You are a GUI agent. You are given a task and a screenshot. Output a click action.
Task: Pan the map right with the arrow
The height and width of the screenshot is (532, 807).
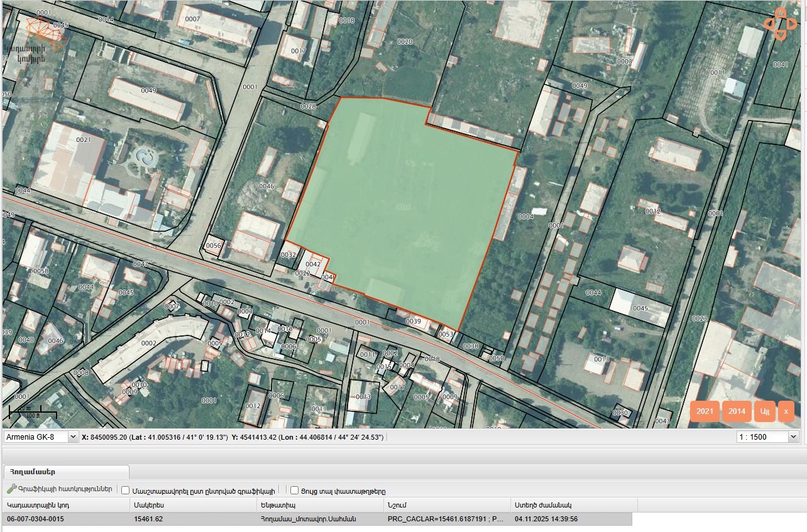tap(791, 24)
